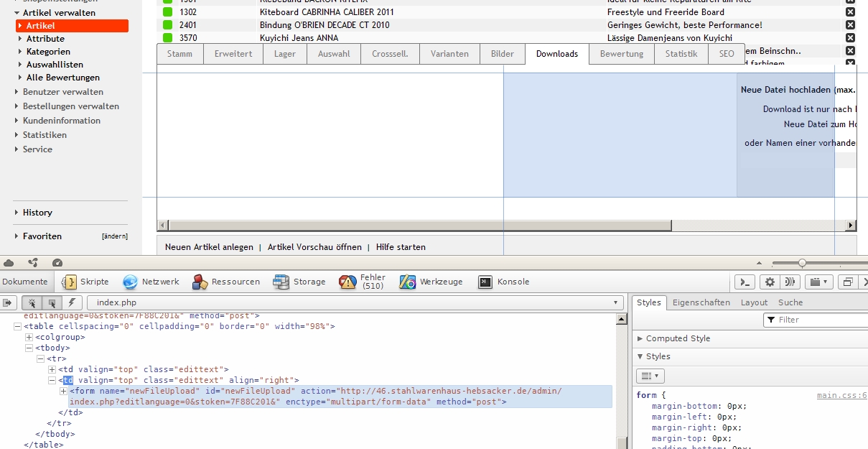Click the Neuen Artikel anlegen link
This screenshot has height=449, width=868.
[209, 247]
